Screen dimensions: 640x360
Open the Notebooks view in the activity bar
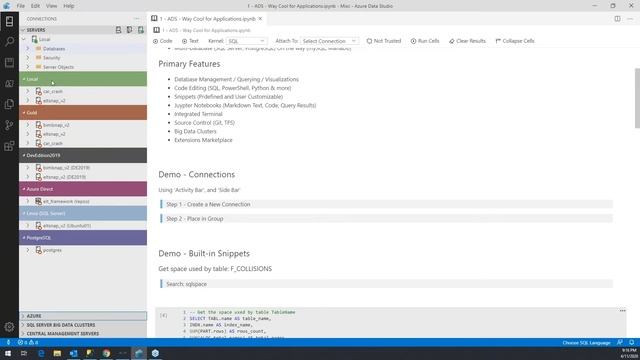click(9, 62)
